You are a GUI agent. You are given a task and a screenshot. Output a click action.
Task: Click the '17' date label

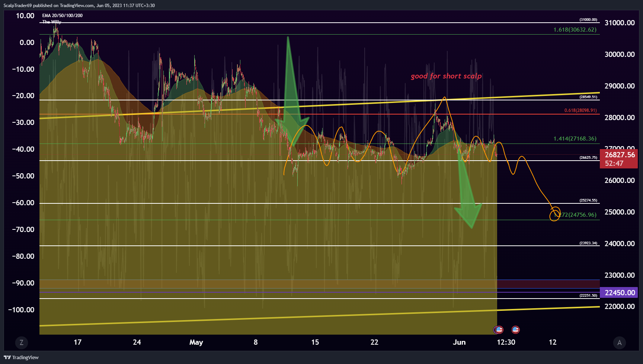[77, 342]
